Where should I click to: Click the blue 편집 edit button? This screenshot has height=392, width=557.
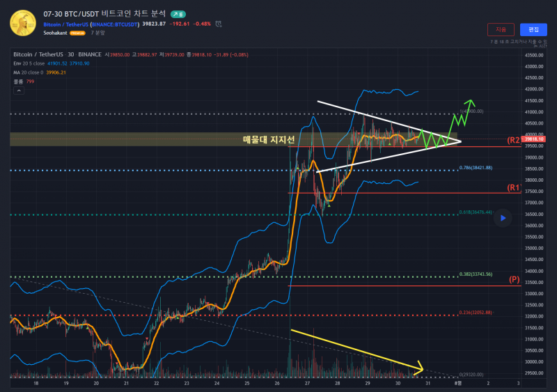(533, 29)
